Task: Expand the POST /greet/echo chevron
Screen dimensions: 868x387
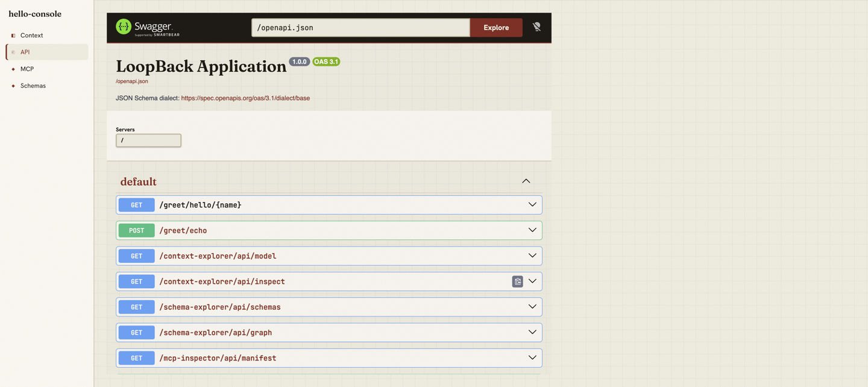Action: [x=532, y=230]
